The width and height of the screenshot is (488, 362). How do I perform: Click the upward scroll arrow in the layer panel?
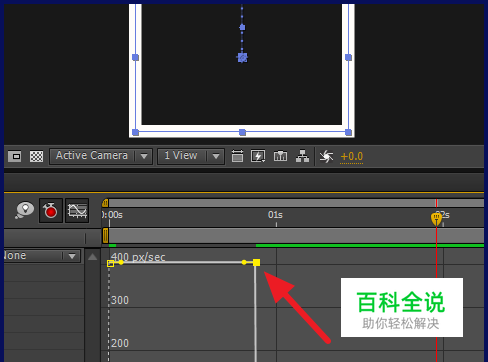93,257
